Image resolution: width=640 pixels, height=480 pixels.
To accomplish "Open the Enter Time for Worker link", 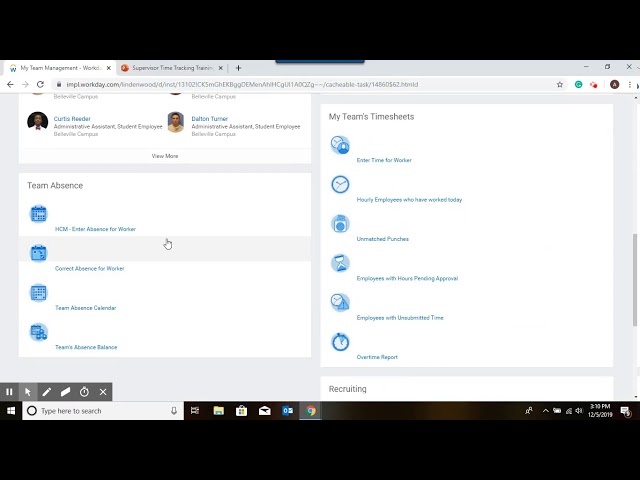I will coord(384,160).
